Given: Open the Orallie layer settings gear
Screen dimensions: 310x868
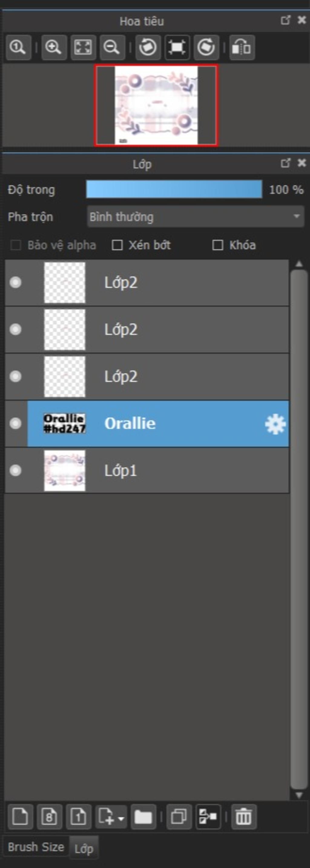Looking at the screenshot, I should pyautogui.click(x=275, y=424).
